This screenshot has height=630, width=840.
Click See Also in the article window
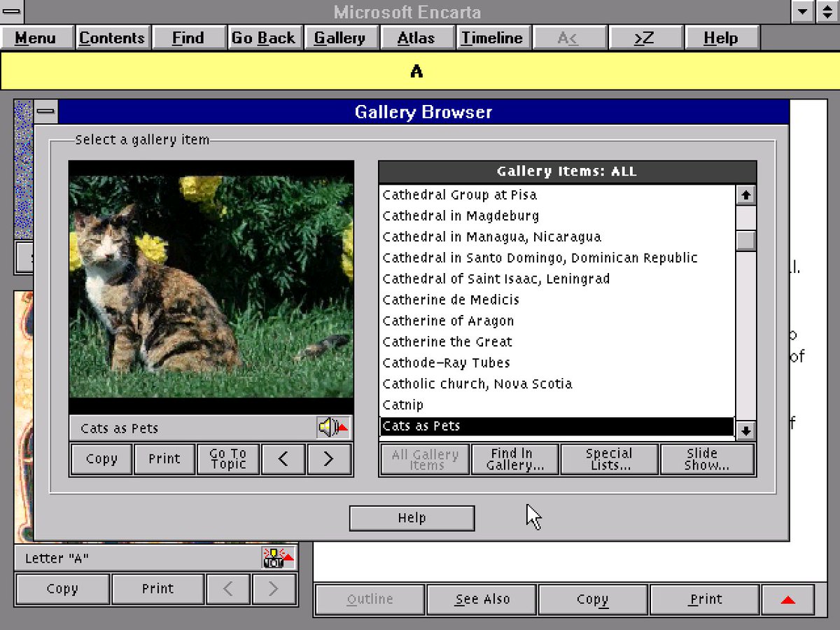click(x=482, y=600)
